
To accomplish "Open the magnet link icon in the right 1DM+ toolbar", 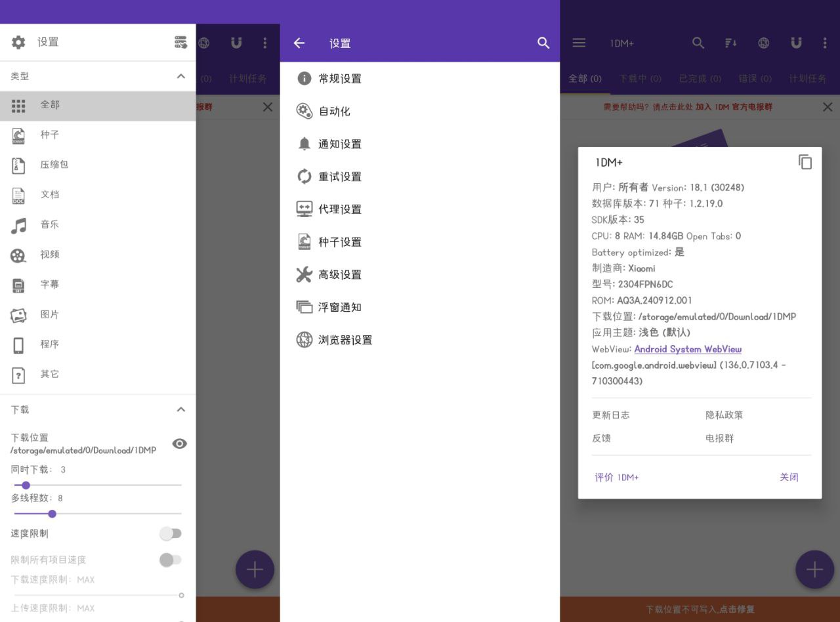I will [x=796, y=43].
